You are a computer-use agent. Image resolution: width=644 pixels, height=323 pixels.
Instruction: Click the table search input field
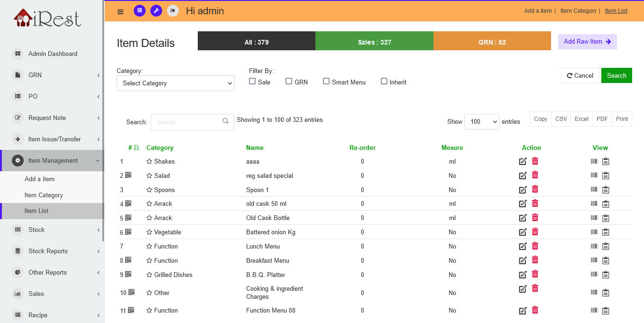(187, 122)
